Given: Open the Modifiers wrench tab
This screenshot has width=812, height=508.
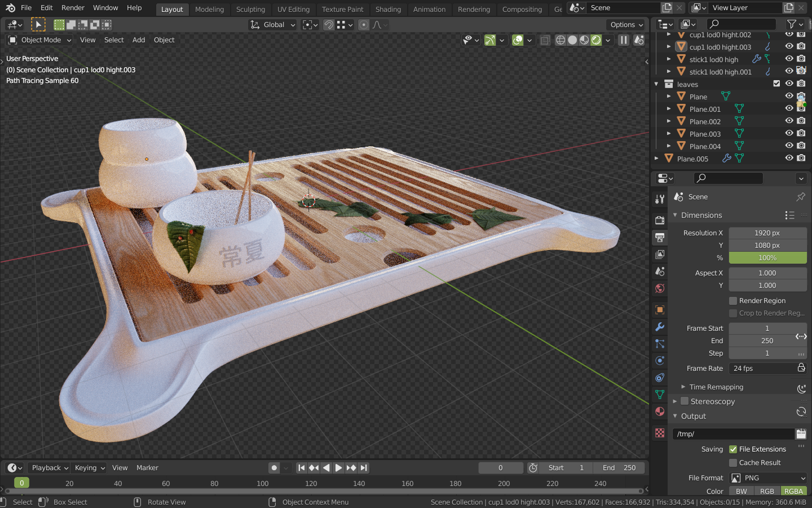Looking at the screenshot, I should 660,327.
